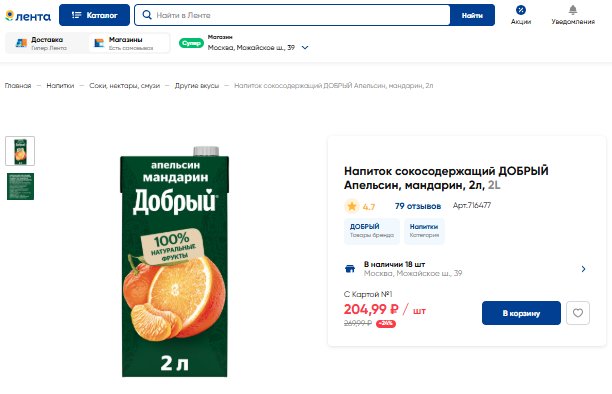Image resolution: width=612 pixels, height=394 pixels.
Task: Click the magnifier icon in search field
Action: pyautogui.click(x=147, y=15)
